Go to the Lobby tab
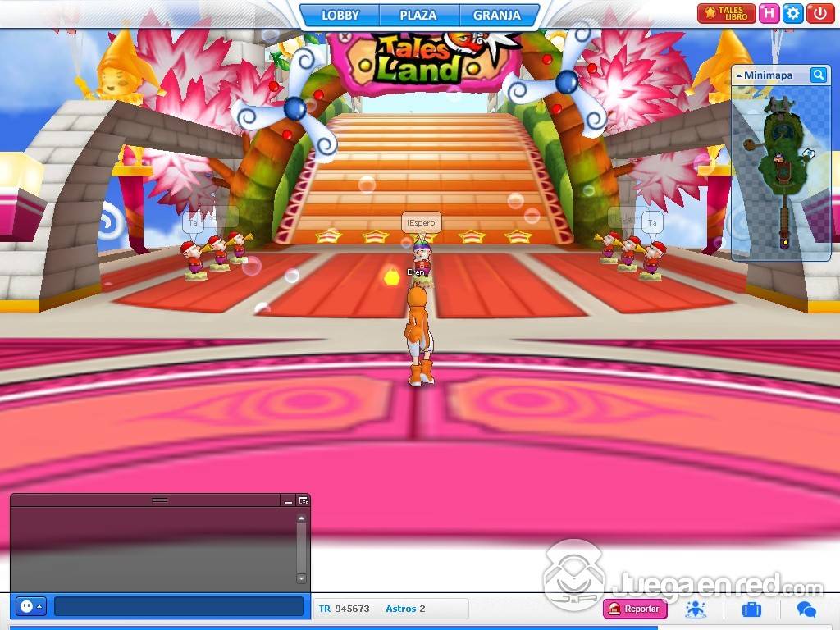The width and height of the screenshot is (840, 630). [x=340, y=15]
